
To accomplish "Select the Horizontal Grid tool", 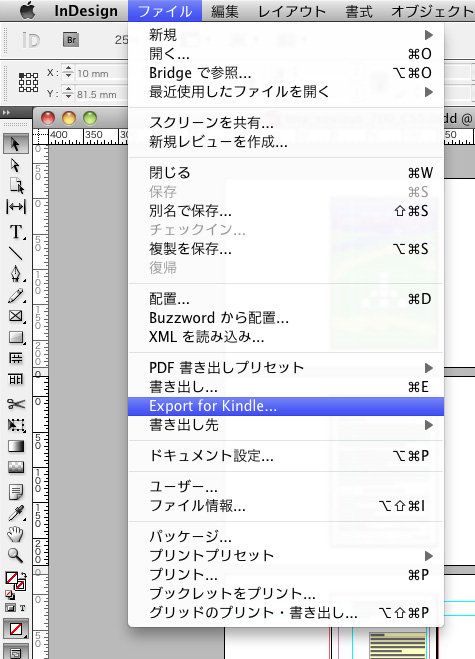I will pyautogui.click(x=16, y=358).
